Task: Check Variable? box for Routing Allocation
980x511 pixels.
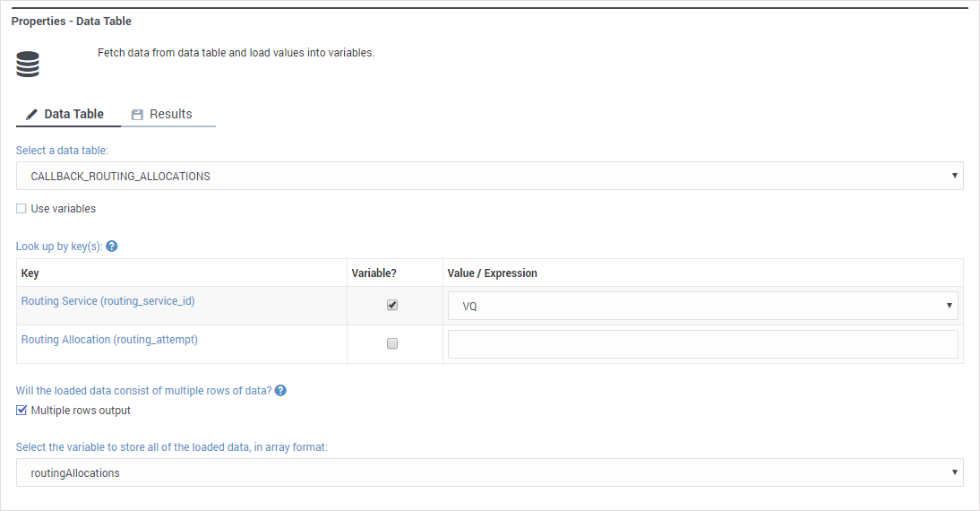Action: click(x=392, y=343)
